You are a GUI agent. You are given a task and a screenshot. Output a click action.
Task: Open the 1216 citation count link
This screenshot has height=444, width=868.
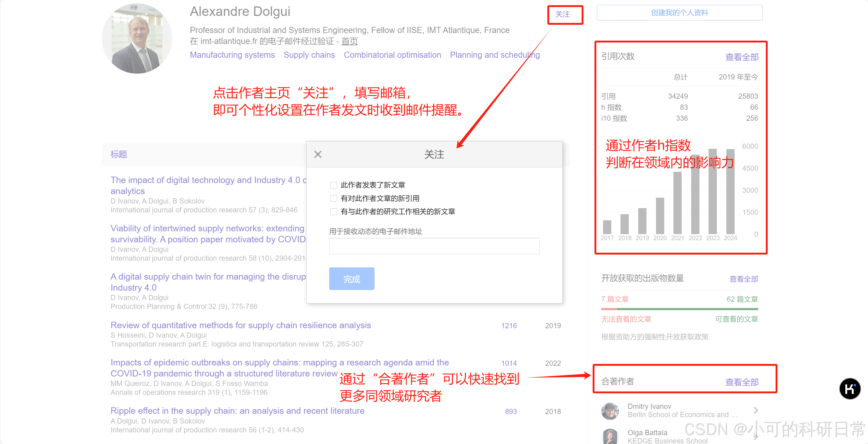509,325
